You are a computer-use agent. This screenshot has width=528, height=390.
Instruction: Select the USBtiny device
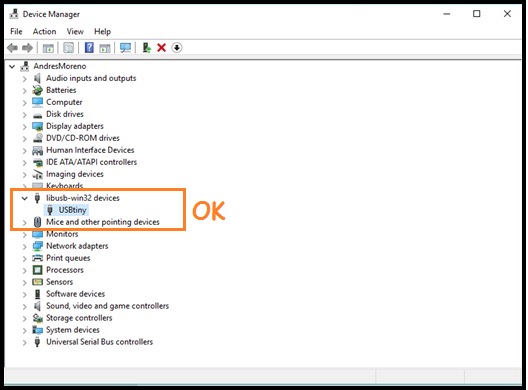(x=73, y=210)
